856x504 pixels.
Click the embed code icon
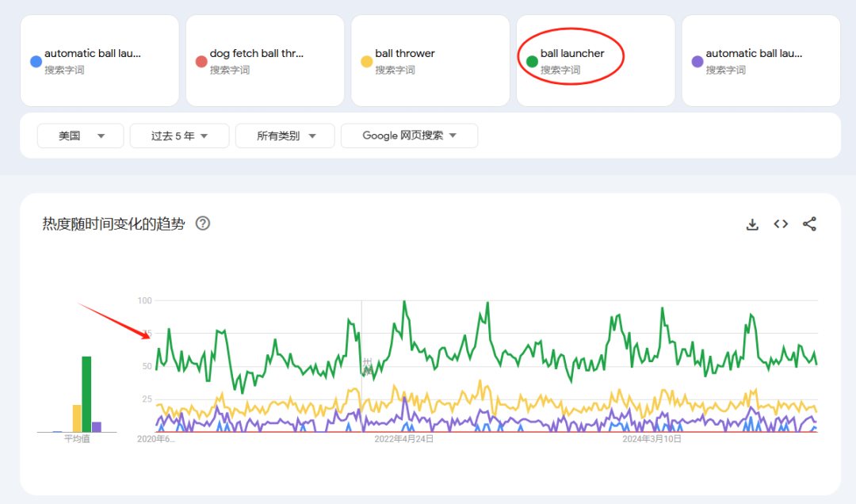(781, 224)
